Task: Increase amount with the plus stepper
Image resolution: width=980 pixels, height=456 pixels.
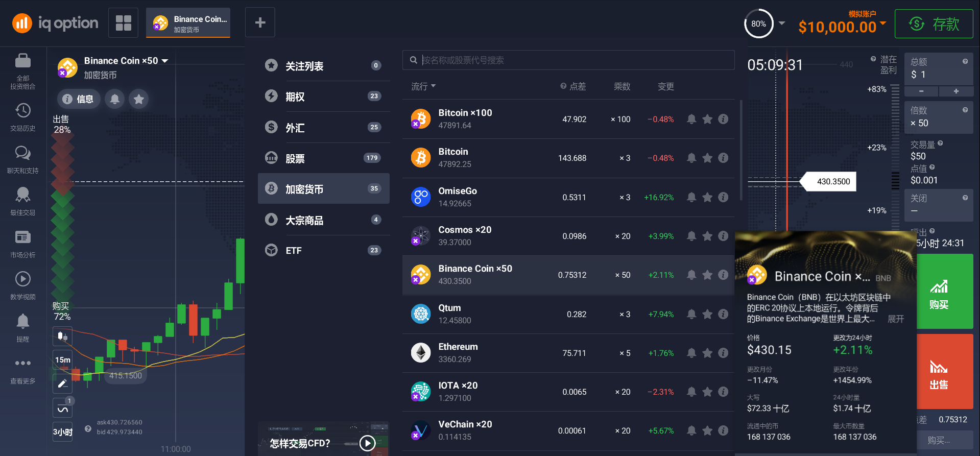Action: click(x=956, y=91)
